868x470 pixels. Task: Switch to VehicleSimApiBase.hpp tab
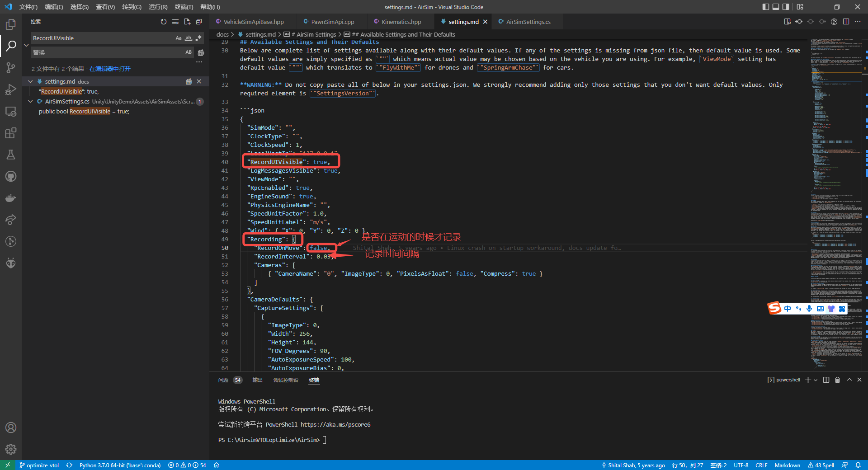pos(253,22)
